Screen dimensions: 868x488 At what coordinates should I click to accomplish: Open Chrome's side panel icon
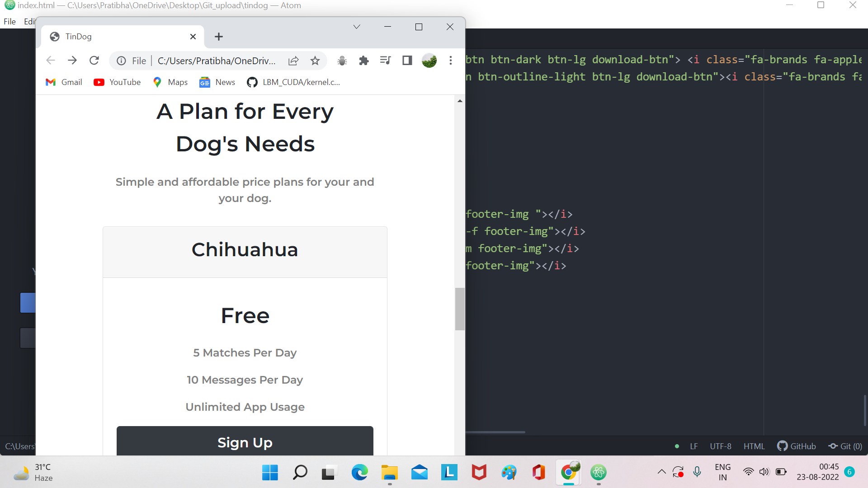point(407,60)
